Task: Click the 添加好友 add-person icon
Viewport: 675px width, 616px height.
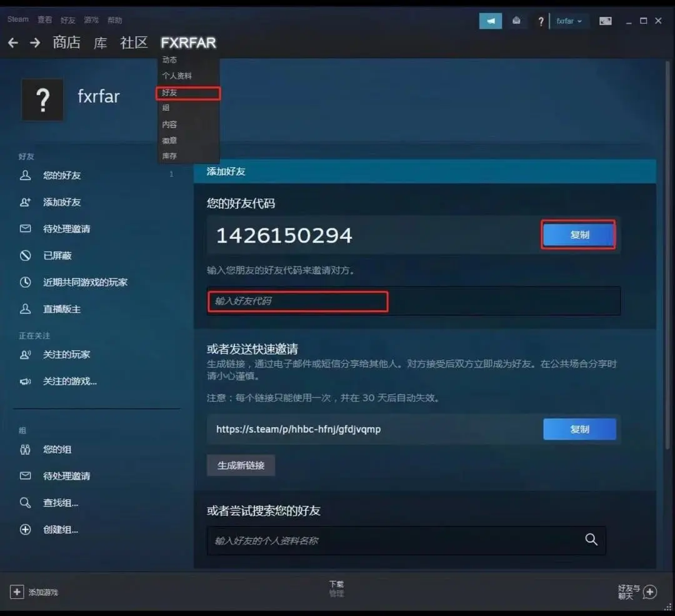Action: tap(26, 202)
